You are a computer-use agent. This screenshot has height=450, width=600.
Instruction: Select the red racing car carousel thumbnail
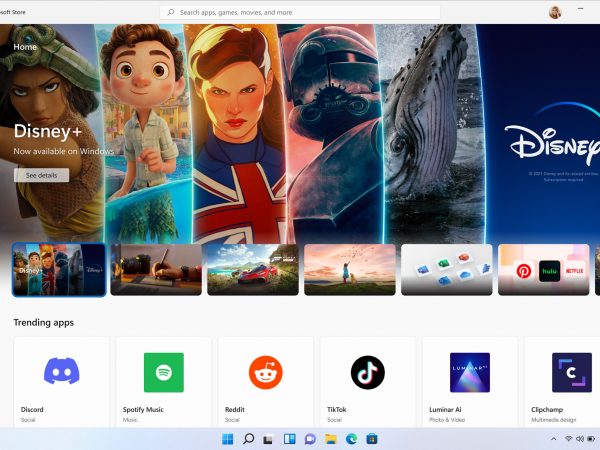click(253, 270)
